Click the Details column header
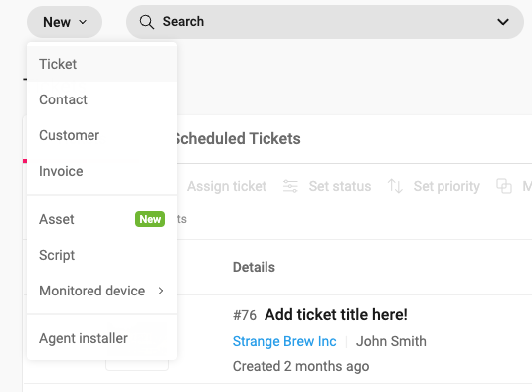Screen dimensions: 532x392 (254, 267)
